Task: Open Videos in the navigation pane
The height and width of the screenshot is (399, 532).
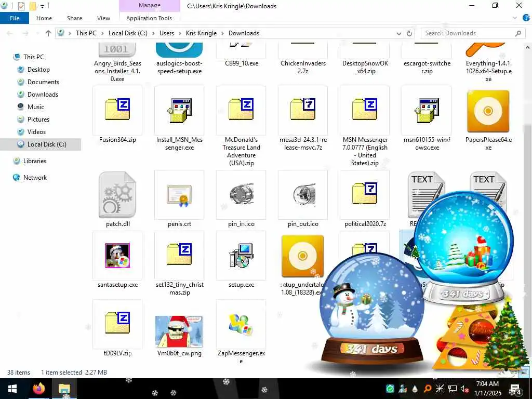Action: coord(36,131)
